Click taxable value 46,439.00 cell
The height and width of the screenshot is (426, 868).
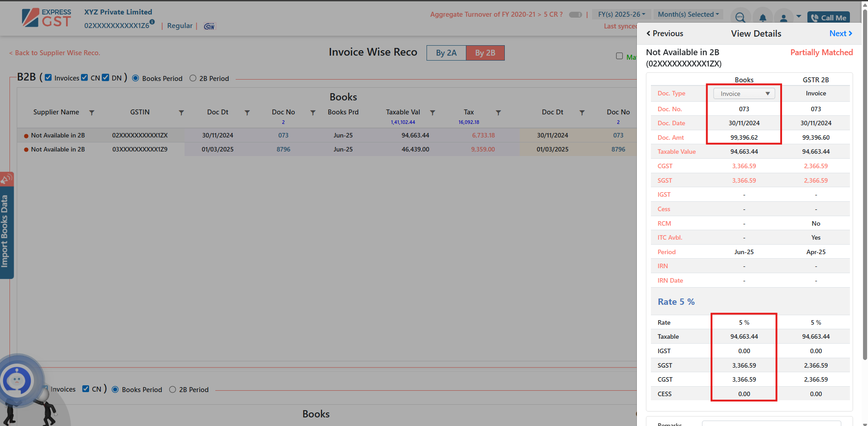click(415, 149)
